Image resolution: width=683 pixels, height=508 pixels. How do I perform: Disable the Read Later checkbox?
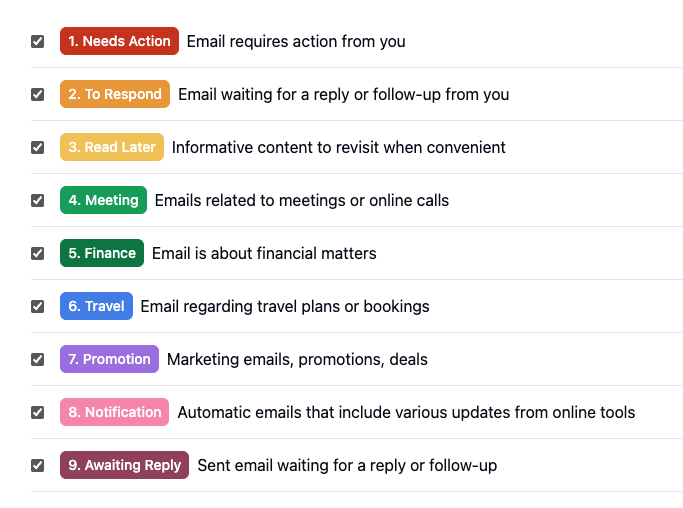(x=37, y=147)
